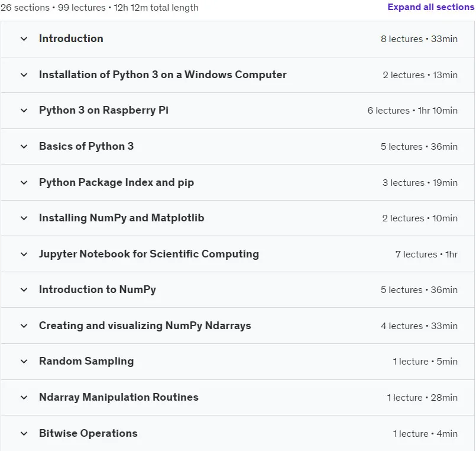Image resolution: width=476 pixels, height=451 pixels.
Task: Expand the Introduction section chevron
Action: tap(24, 39)
